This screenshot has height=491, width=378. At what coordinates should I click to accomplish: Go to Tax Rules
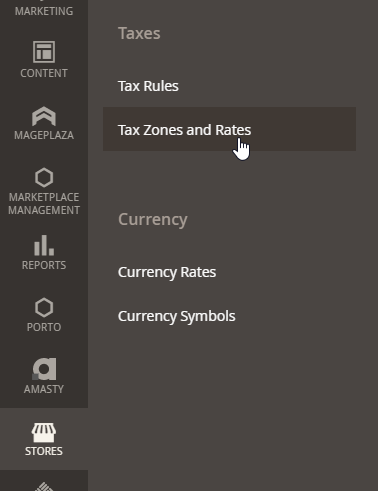[x=148, y=86]
